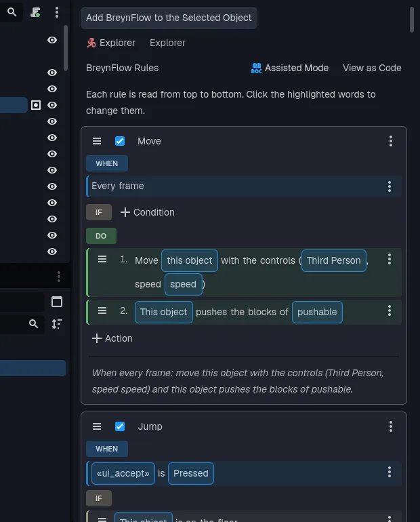Change the pushable group value

pyautogui.click(x=317, y=313)
